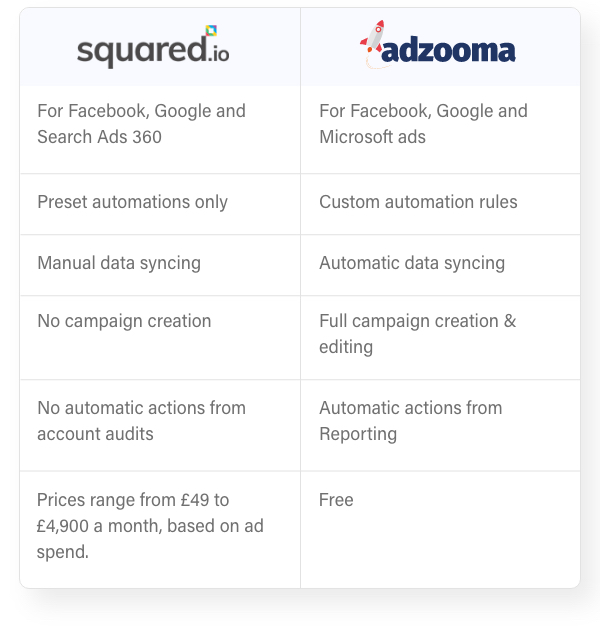Click the 'Microsoft ads' text
Viewport: 600px width, 640px height.
[x=372, y=137]
